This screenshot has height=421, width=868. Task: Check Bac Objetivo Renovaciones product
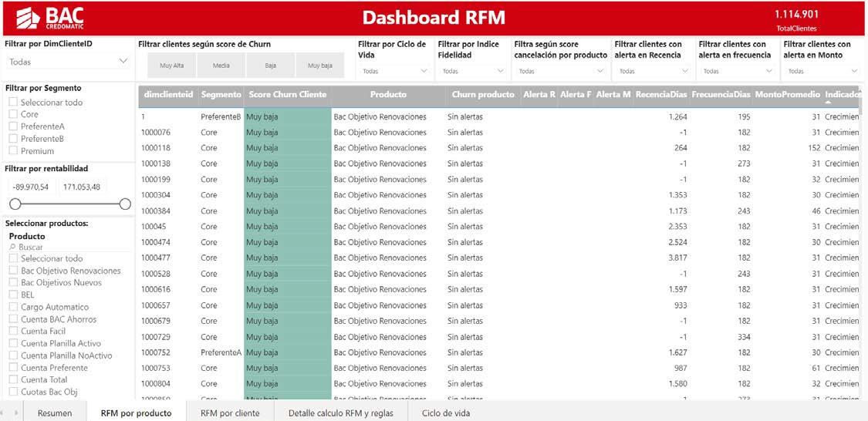click(x=13, y=271)
